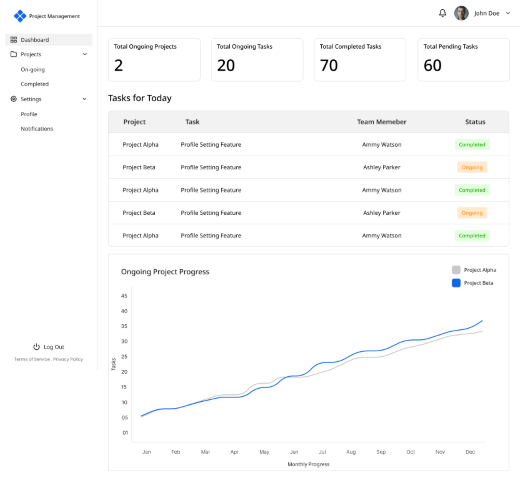
Task: Click the Ongoing badge in the fourth row
Action: point(472,213)
